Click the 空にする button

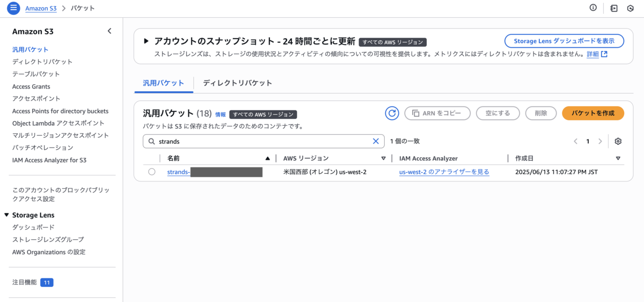tap(497, 113)
